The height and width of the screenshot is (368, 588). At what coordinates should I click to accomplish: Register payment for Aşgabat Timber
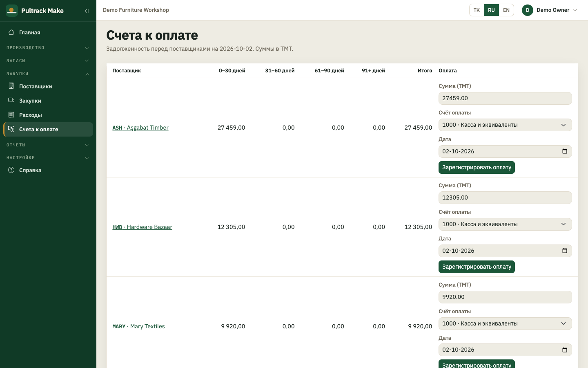[477, 167]
